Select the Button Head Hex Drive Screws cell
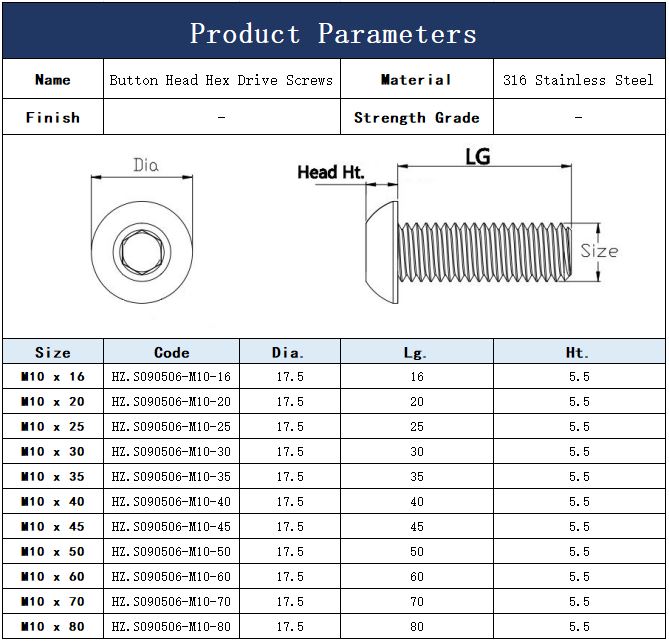 coord(221,80)
